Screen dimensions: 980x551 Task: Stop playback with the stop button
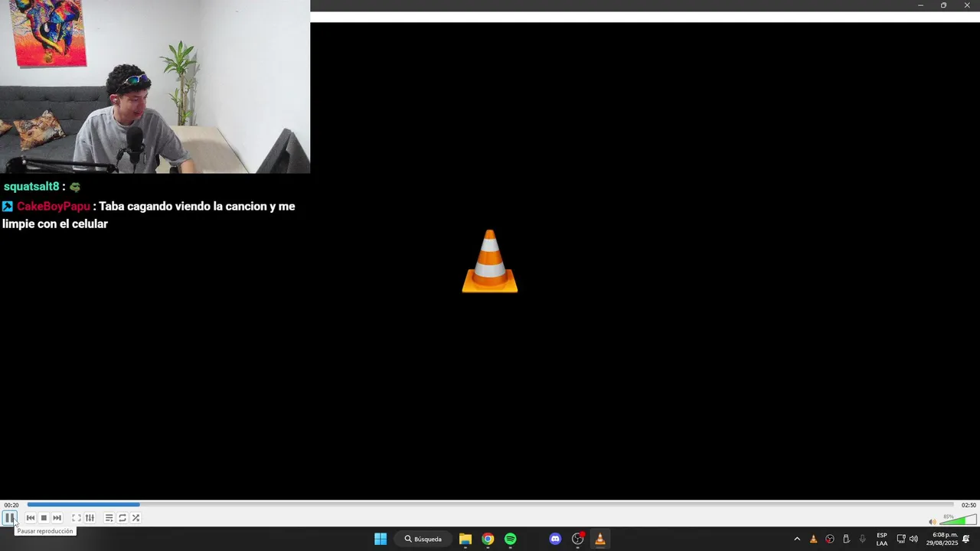[44, 518]
